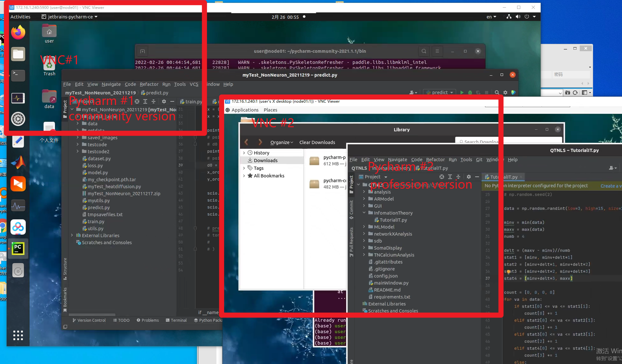Image resolution: width=622 pixels, height=364 pixels.
Task: Expand External Libraries in myTest project
Action: 72,236
